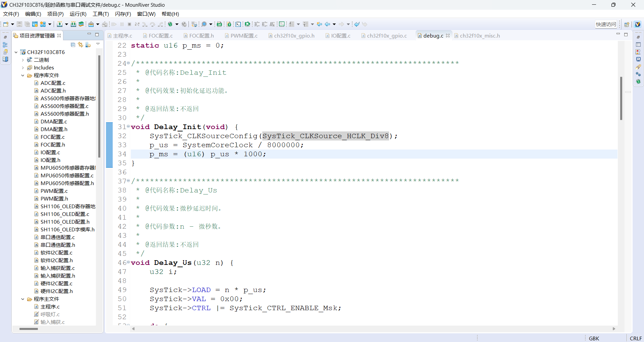Click the Suspend (pause) toolbar icon
The image size is (644, 342).
pos(122,24)
